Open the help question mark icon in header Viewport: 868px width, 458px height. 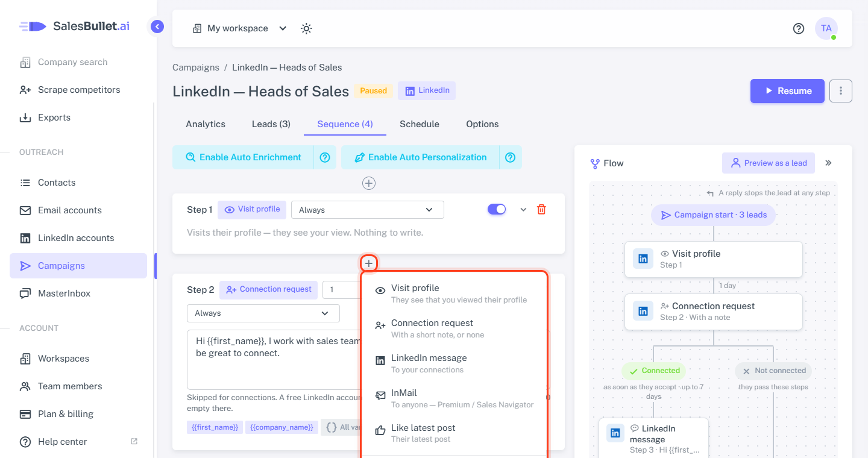click(799, 28)
